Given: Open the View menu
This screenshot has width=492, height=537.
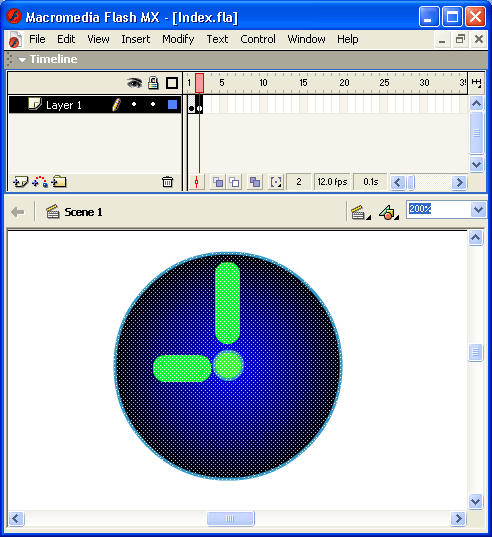Looking at the screenshot, I should coord(98,39).
